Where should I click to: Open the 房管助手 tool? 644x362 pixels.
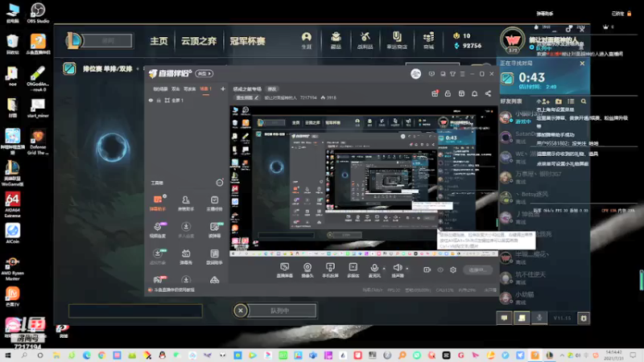(186, 203)
